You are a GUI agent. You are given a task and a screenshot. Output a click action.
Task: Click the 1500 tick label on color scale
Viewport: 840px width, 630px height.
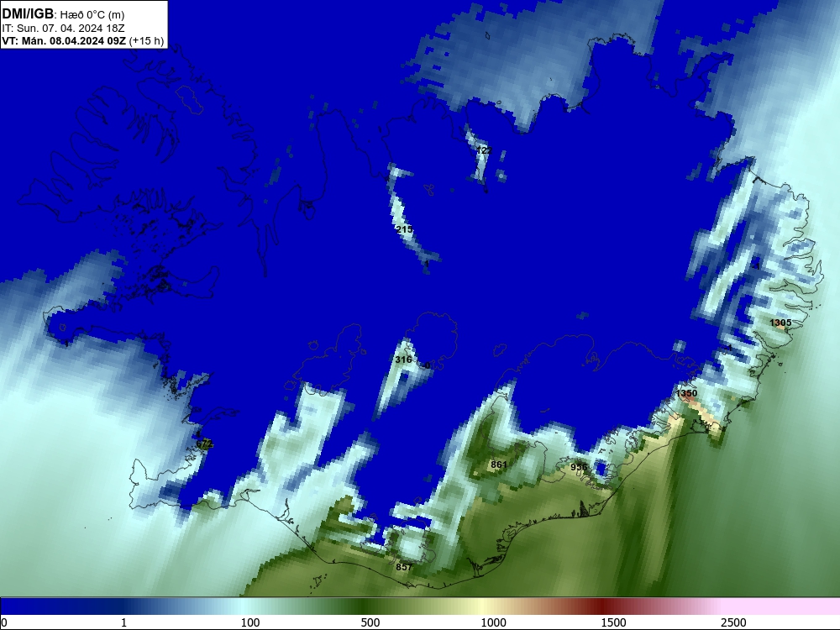(x=613, y=622)
